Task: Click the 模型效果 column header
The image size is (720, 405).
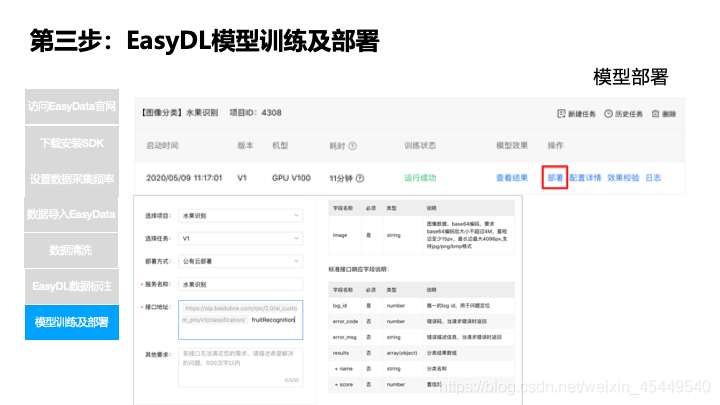Action: [x=512, y=146]
